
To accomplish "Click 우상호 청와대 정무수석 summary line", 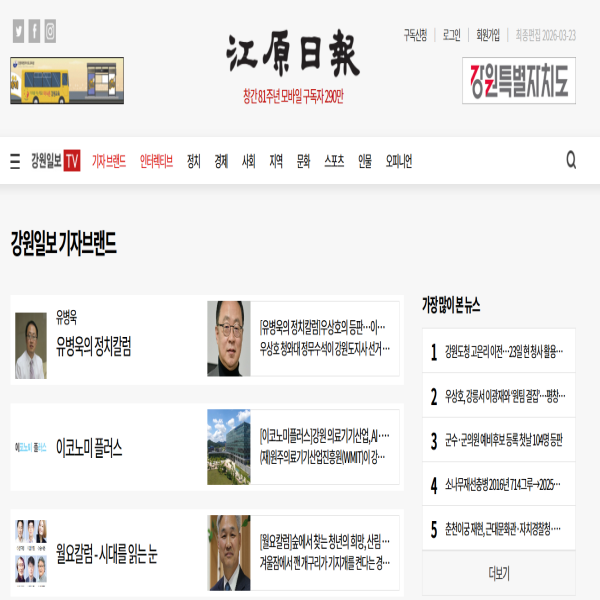I will (324, 349).
